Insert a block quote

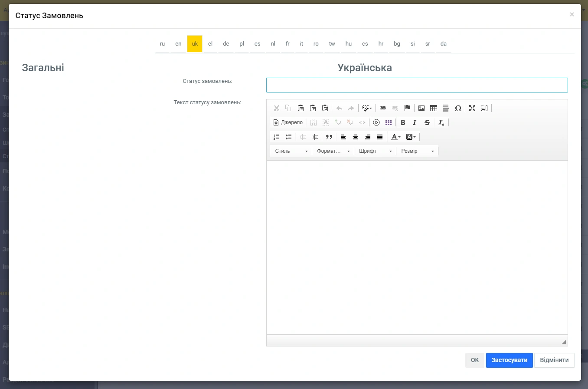point(329,137)
